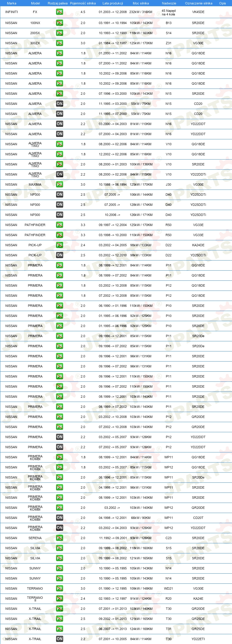Click PB icon for TERRANO WD21 row
Screen dimensions: 232x644
(60, 588)
